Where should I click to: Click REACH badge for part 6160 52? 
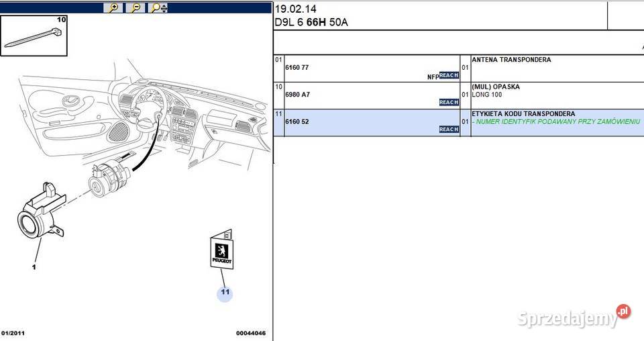448,130
